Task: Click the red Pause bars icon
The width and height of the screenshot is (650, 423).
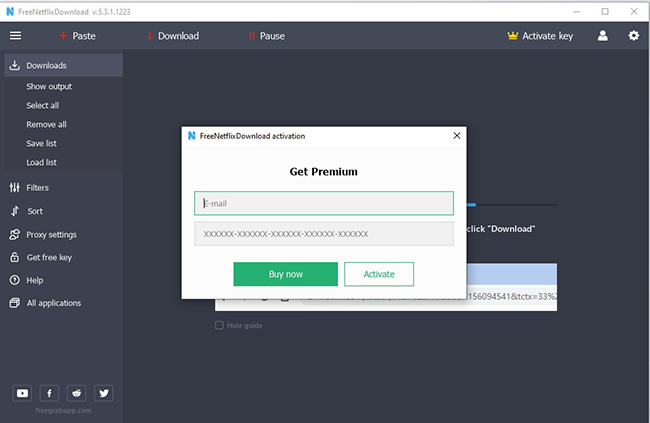Action: pos(252,36)
